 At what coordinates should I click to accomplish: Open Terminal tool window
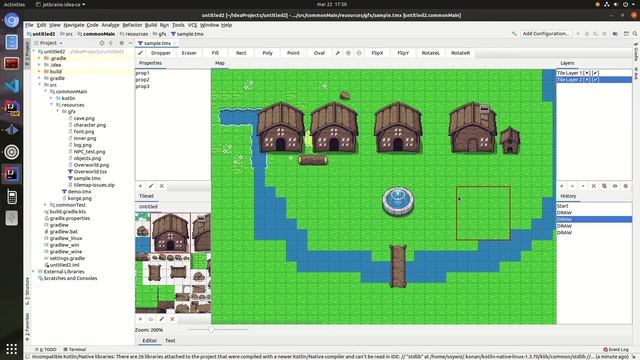pyautogui.click(x=75, y=349)
